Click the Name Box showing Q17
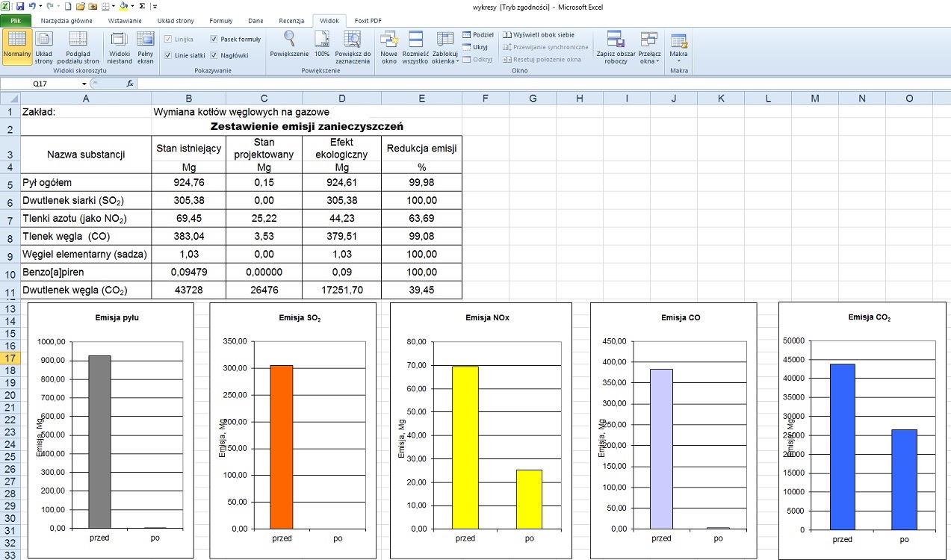 [x=40, y=84]
